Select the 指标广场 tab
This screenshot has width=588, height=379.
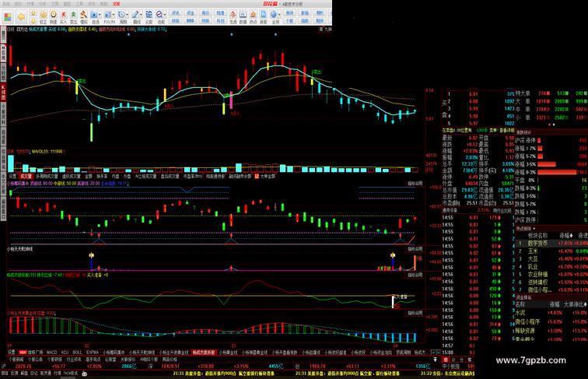(36, 353)
